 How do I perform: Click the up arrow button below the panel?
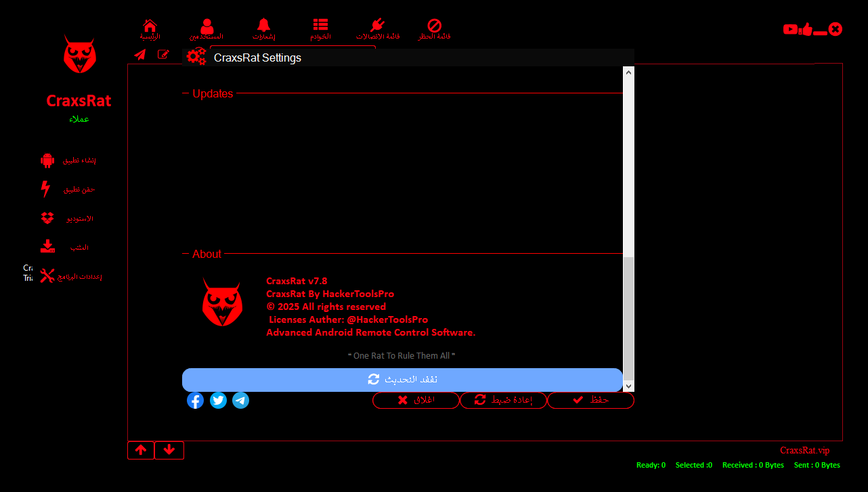point(141,450)
